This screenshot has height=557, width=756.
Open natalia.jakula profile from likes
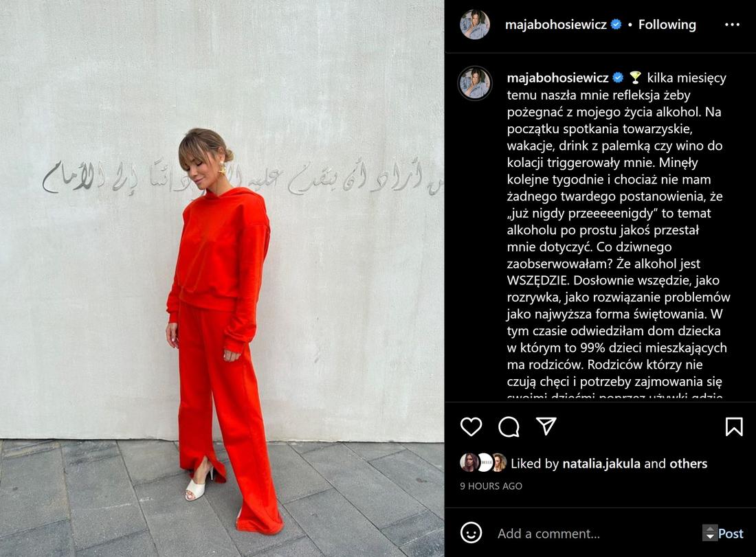tap(601, 464)
